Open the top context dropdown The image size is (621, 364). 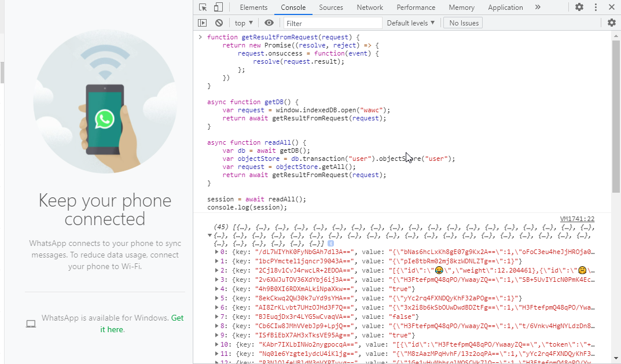click(x=244, y=23)
